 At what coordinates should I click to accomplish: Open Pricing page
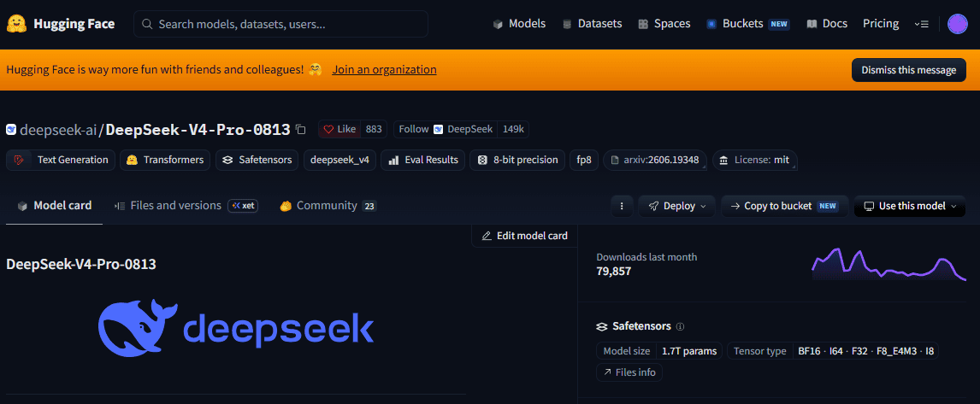tap(881, 24)
